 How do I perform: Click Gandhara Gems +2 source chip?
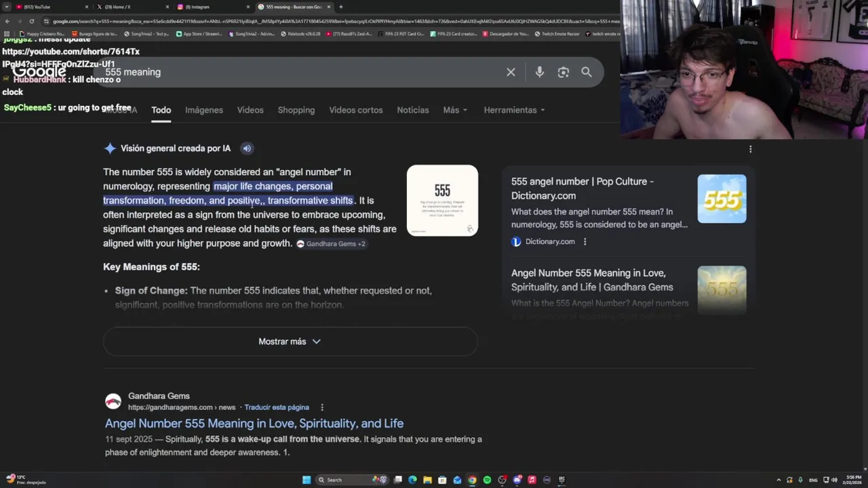point(331,244)
